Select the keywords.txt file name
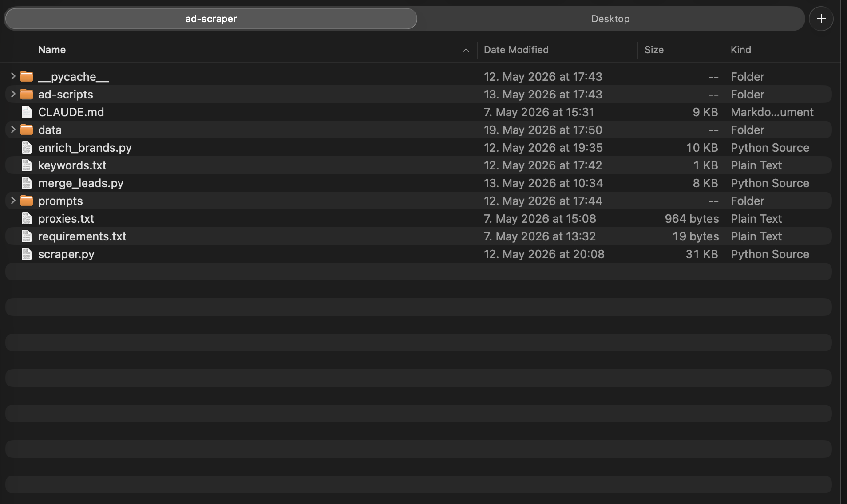 coord(72,165)
